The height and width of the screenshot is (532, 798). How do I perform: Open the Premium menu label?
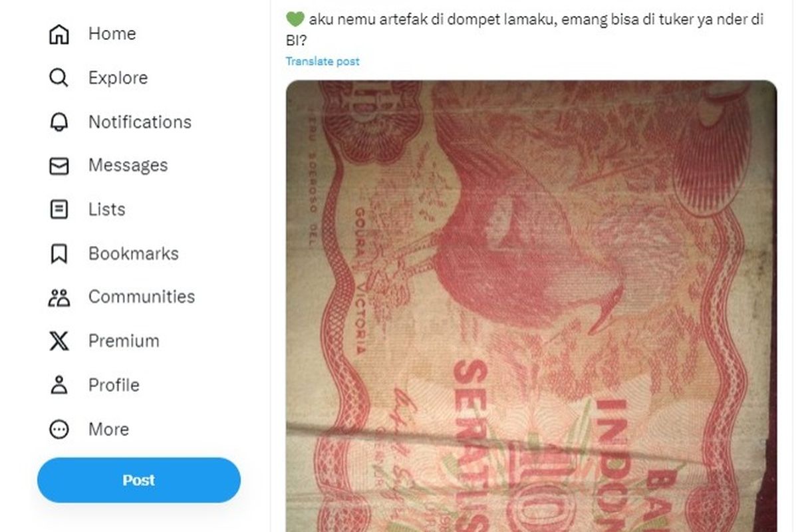point(124,341)
